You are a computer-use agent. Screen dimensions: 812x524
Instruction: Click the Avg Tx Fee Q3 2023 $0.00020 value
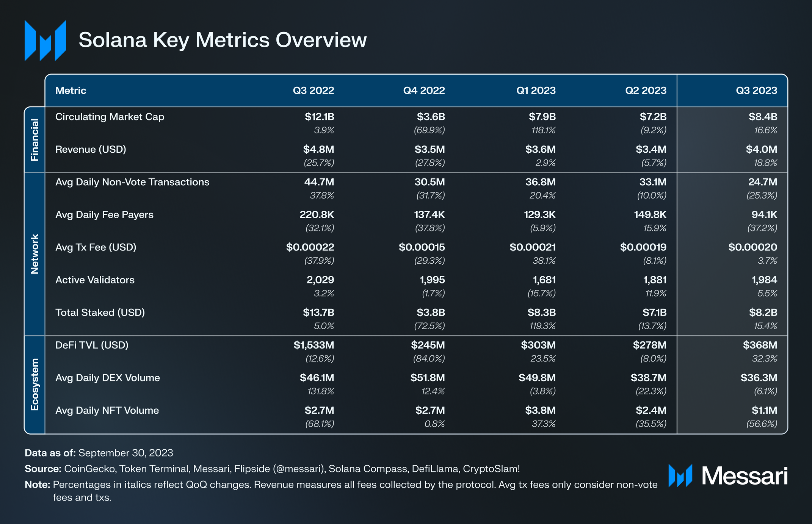pos(752,247)
